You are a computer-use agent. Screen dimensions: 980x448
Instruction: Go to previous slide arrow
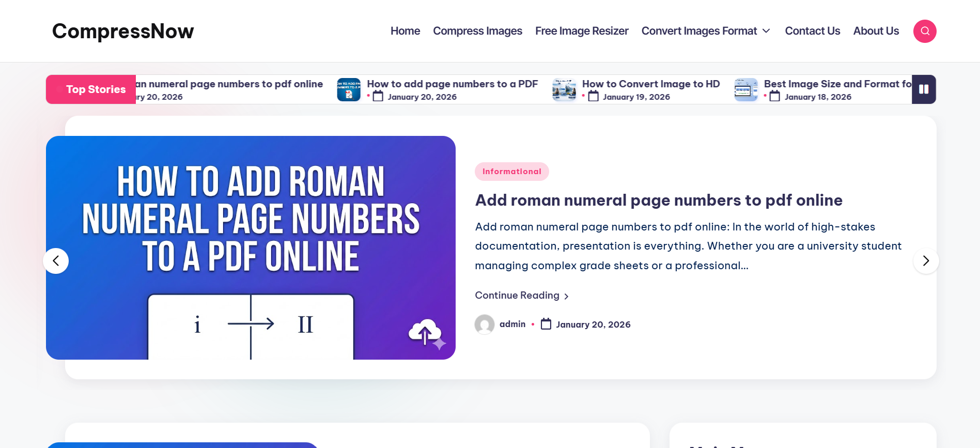tap(56, 261)
